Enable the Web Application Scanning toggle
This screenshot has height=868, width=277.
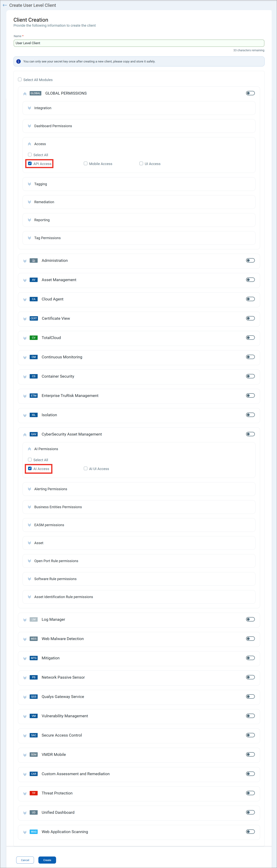coord(250,832)
